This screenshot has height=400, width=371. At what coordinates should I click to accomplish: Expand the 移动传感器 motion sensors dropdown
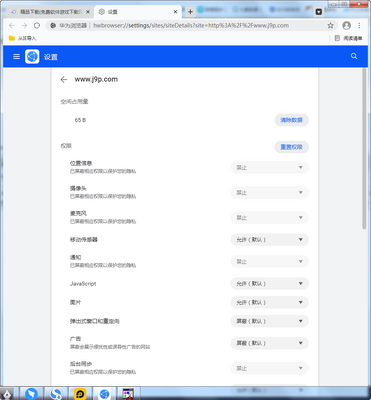(x=270, y=240)
